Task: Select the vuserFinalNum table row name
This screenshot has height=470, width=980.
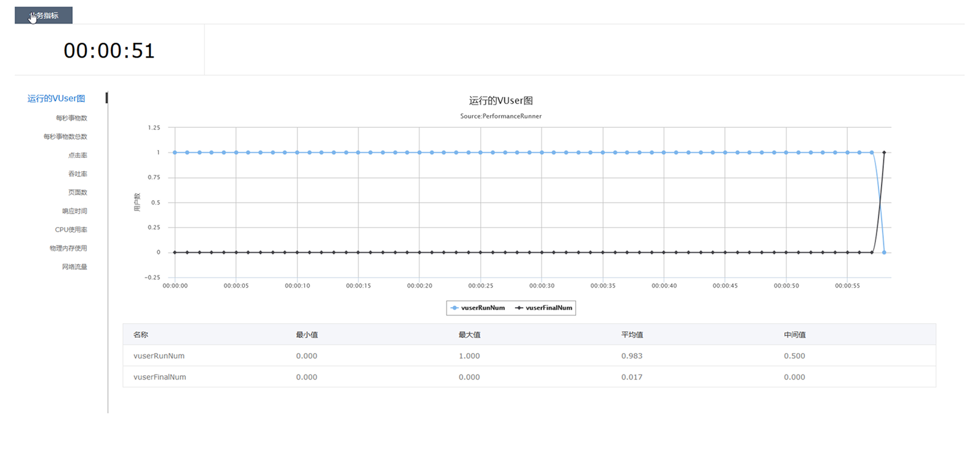Action: (160, 377)
